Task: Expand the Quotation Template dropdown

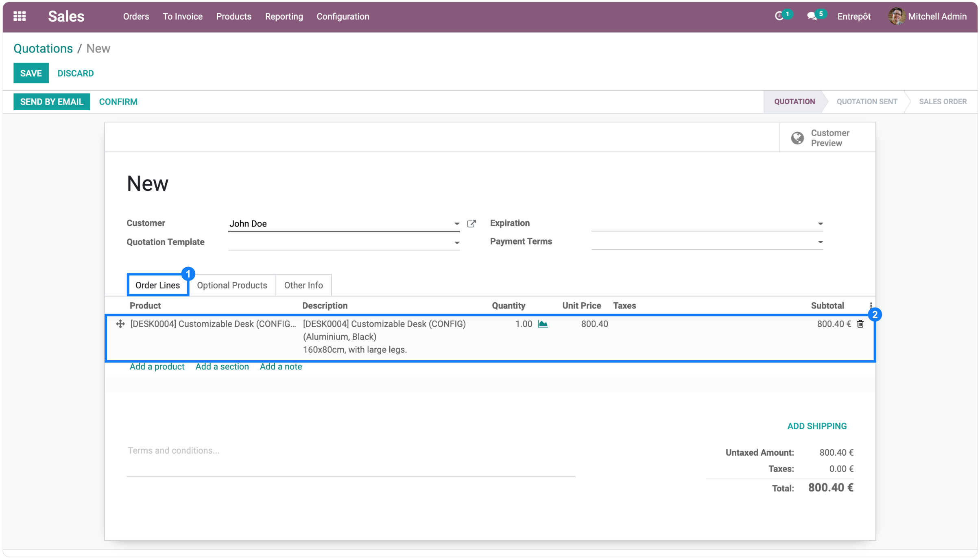Action: 456,242
